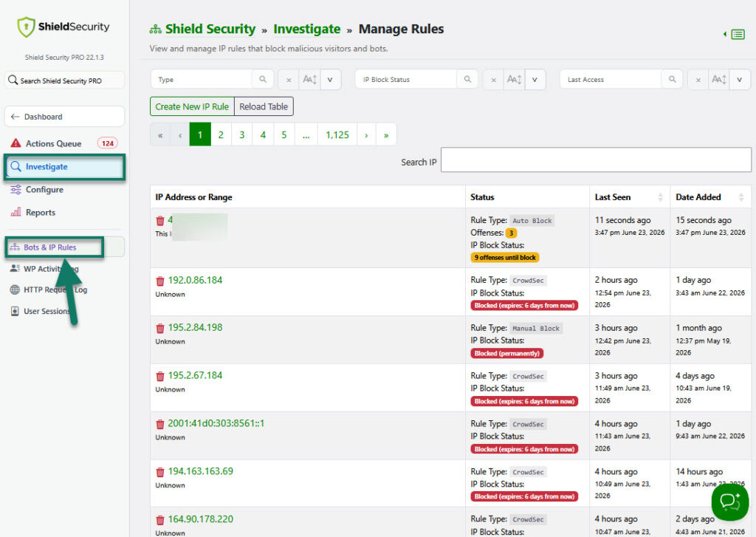Toggle case-sensitivity Aa for IP Block Status filter
The image size is (756, 537).
coord(515,80)
